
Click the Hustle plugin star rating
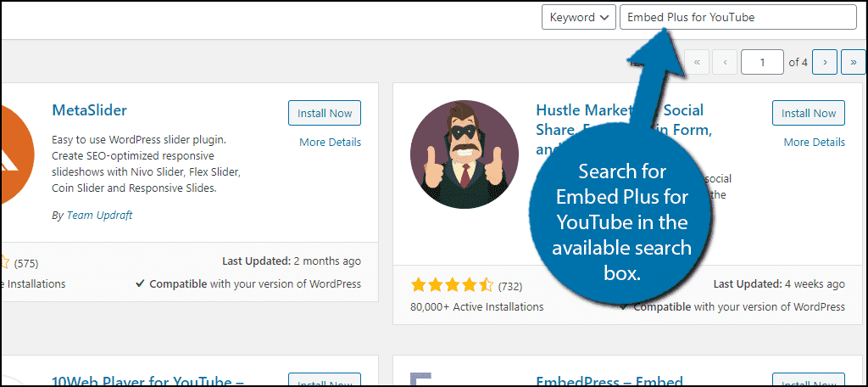[452, 285]
